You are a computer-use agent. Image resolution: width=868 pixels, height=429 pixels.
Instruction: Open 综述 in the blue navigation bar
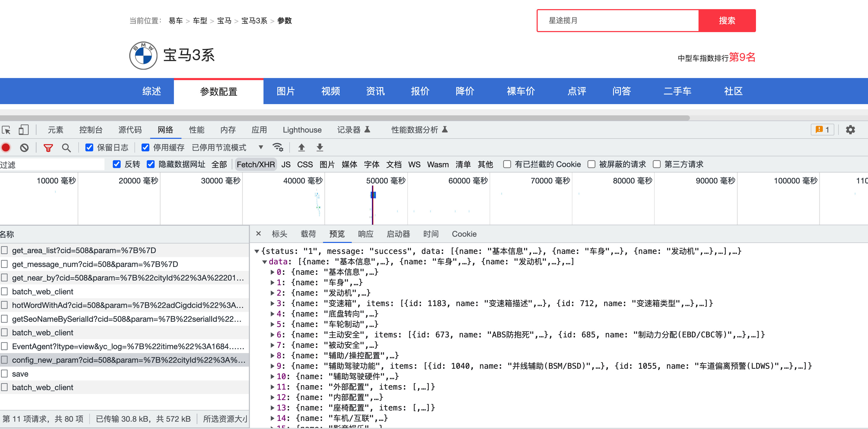pos(152,91)
